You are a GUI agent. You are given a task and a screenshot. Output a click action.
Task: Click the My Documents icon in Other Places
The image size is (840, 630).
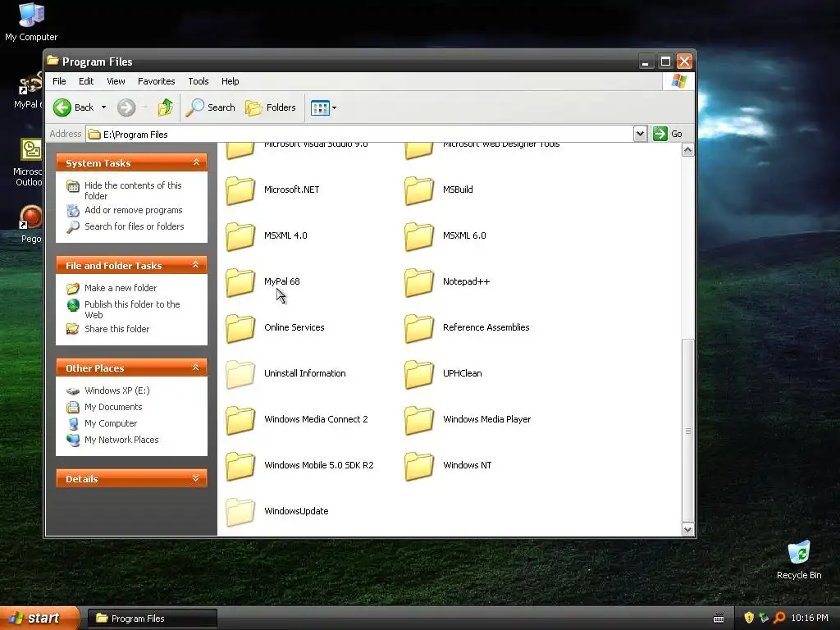(73, 407)
